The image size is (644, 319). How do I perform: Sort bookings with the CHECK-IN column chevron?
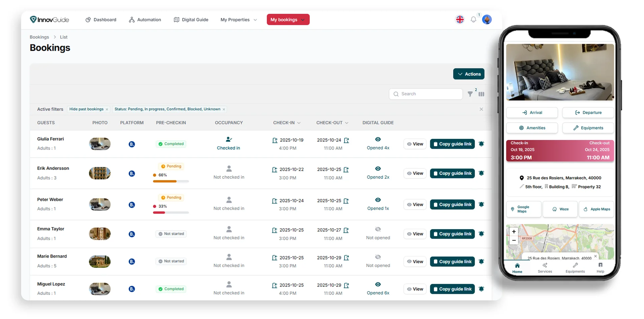299,123
